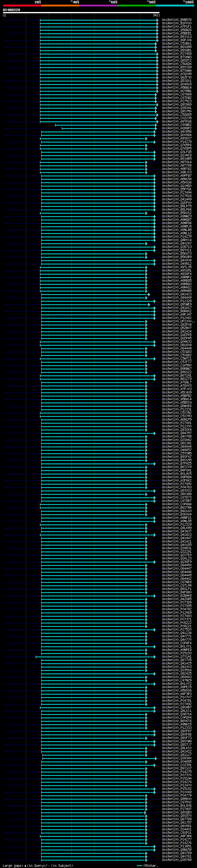Select the UniRef100_P10707 label
This screenshot has height=868, width=197.
[177, 697]
